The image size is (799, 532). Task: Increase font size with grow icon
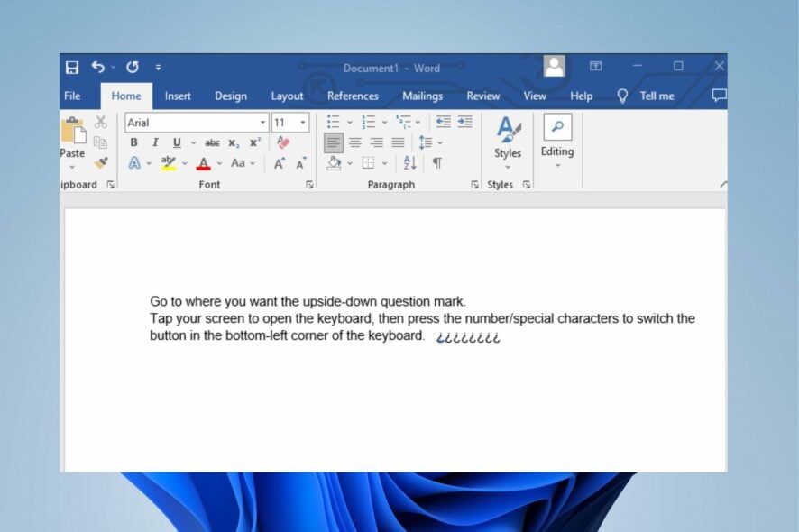(x=280, y=163)
